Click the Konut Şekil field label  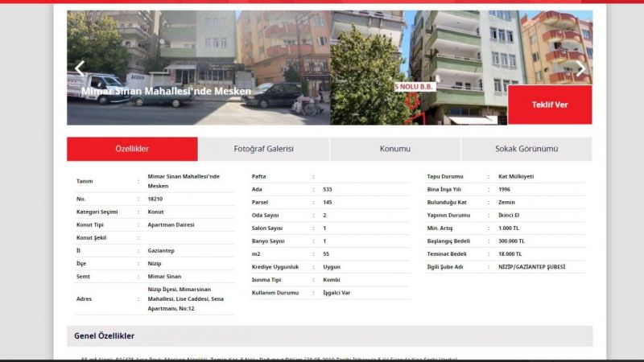click(91, 237)
